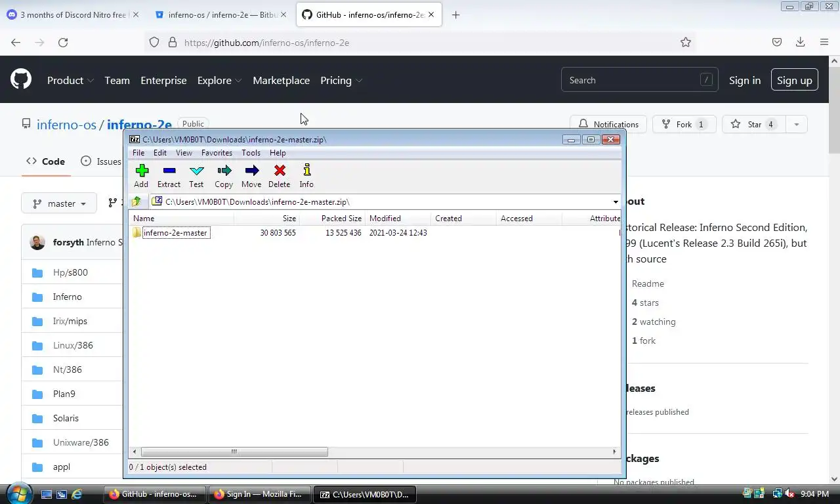Screen dimensions: 840x504
Task: Click the 7-Zip scrollbar right arrow
Action: click(614, 451)
